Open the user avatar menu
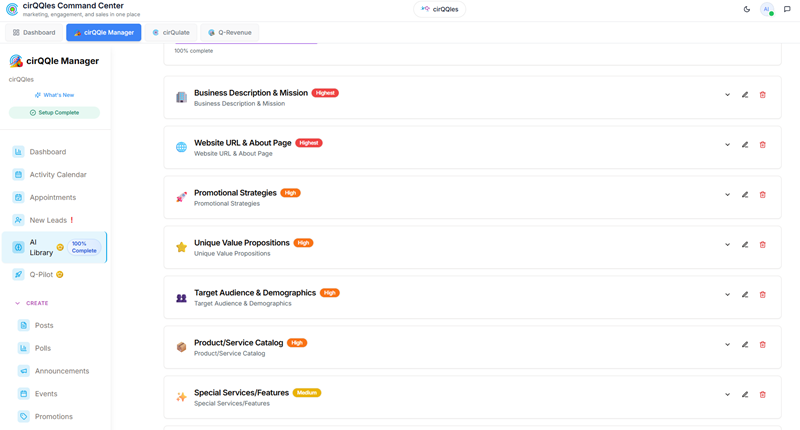Image resolution: width=800 pixels, height=430 pixels. (x=766, y=9)
